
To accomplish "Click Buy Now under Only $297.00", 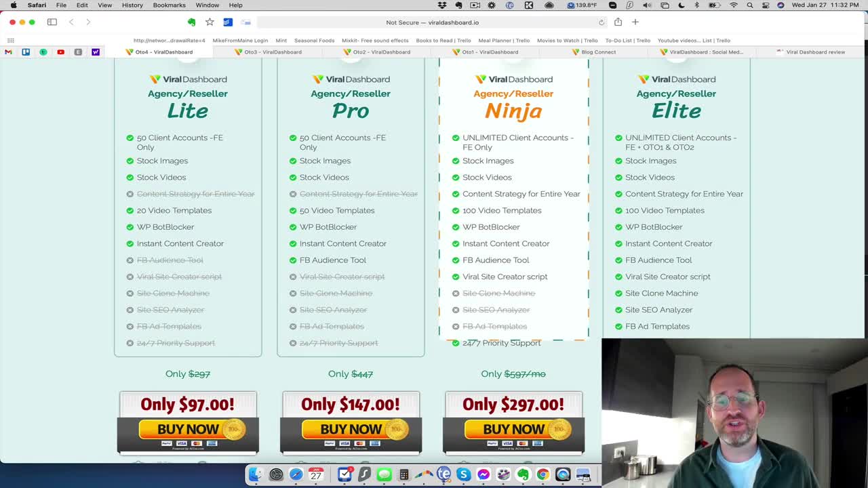I will point(513,430).
